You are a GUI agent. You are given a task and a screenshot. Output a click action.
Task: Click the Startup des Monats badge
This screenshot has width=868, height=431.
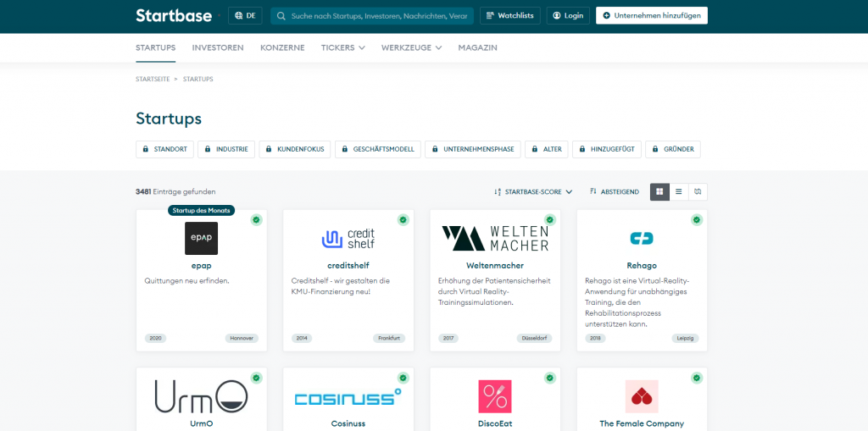pyautogui.click(x=202, y=210)
